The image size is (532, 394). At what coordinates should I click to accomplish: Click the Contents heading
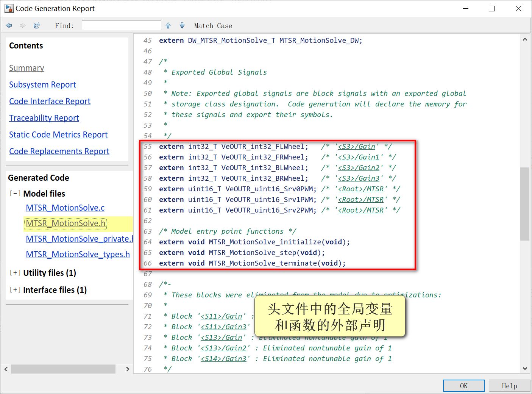(26, 46)
